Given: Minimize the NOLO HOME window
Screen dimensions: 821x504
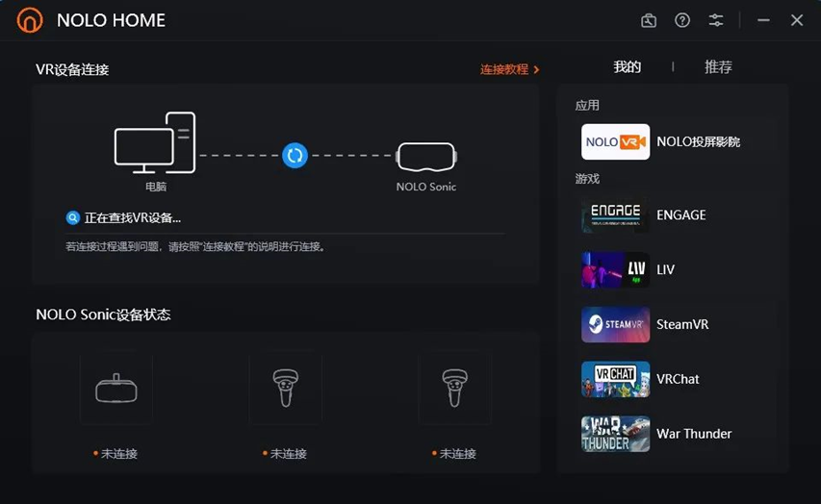Looking at the screenshot, I should click(763, 20).
